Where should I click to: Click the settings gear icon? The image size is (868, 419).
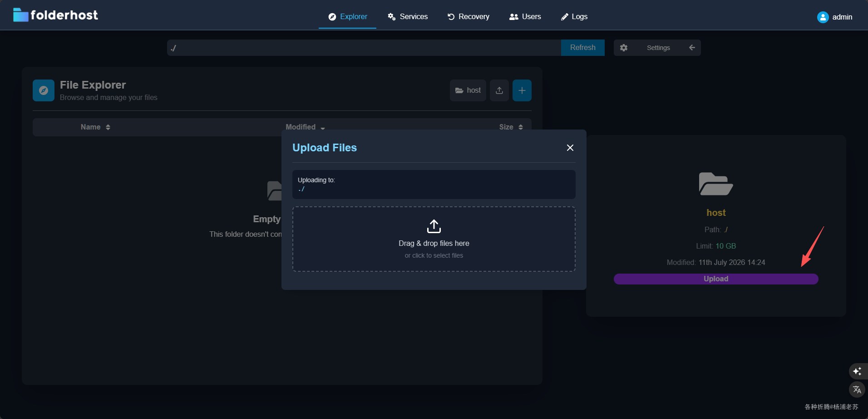pyautogui.click(x=624, y=48)
